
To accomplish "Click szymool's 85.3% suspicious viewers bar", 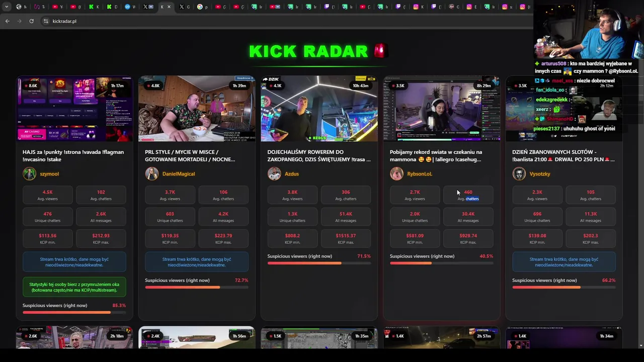I will [74, 312].
